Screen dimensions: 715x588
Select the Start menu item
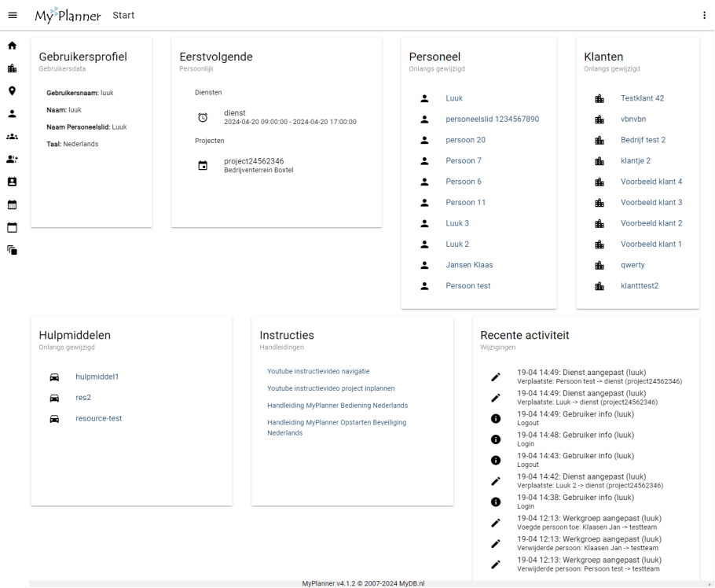(x=123, y=14)
